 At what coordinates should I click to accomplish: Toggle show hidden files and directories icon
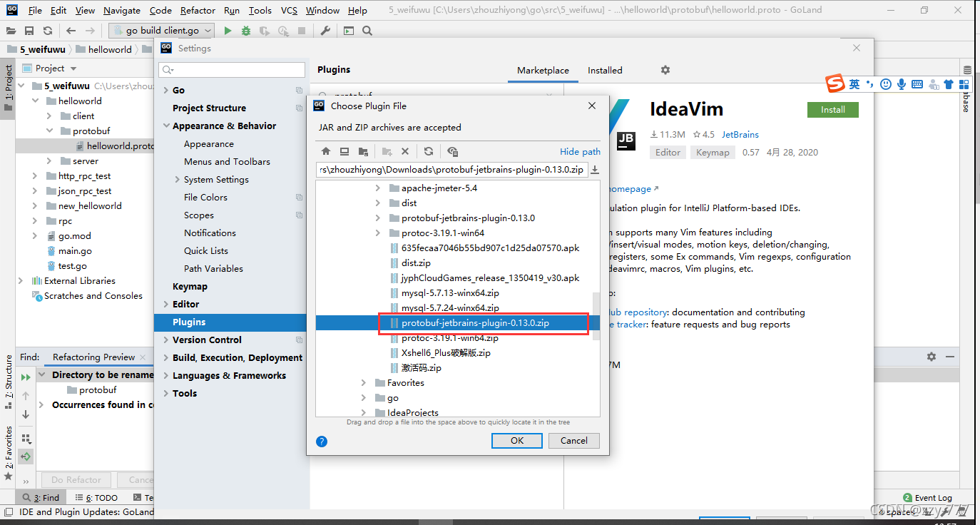[x=452, y=151]
